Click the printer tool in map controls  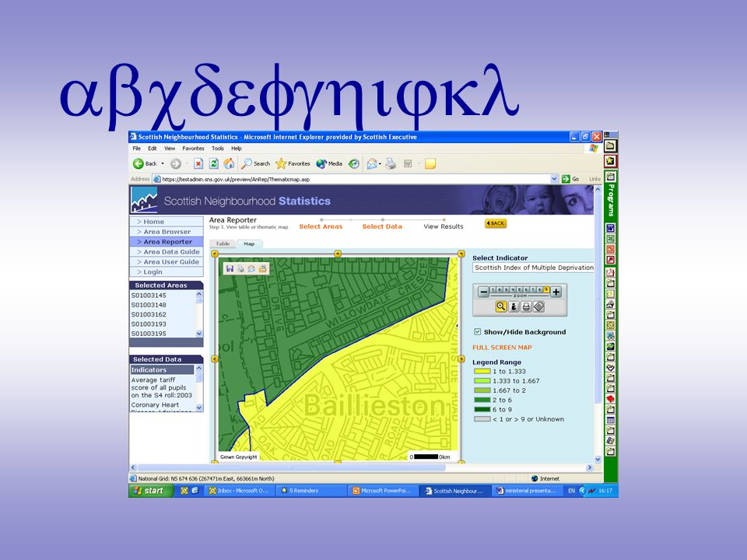tap(526, 306)
